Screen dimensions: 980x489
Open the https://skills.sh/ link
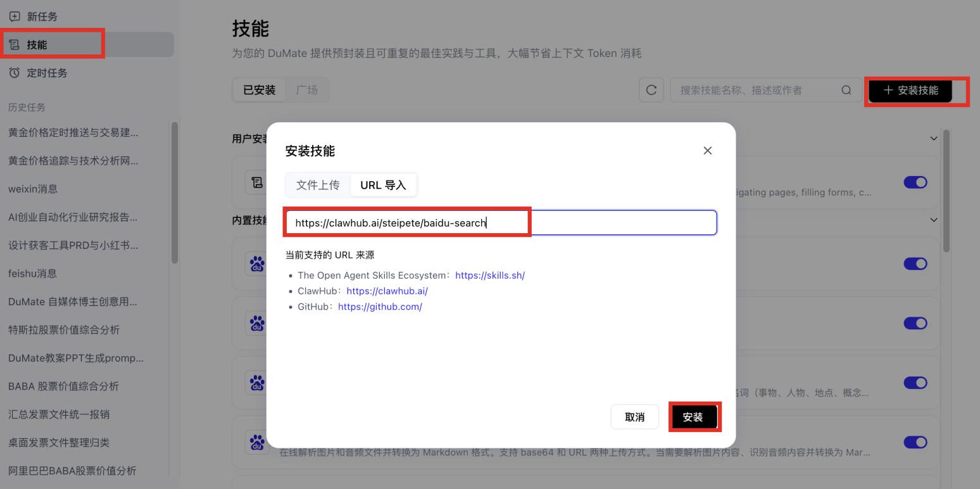(x=489, y=275)
